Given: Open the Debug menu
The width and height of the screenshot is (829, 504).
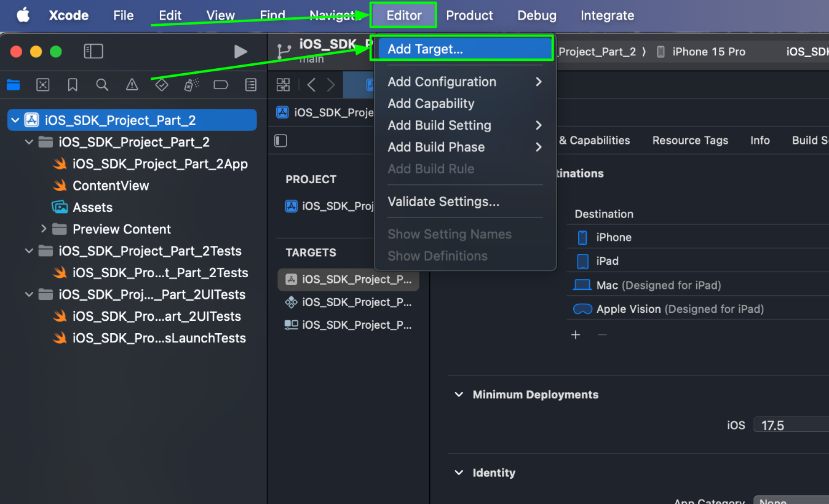Looking at the screenshot, I should [537, 15].
